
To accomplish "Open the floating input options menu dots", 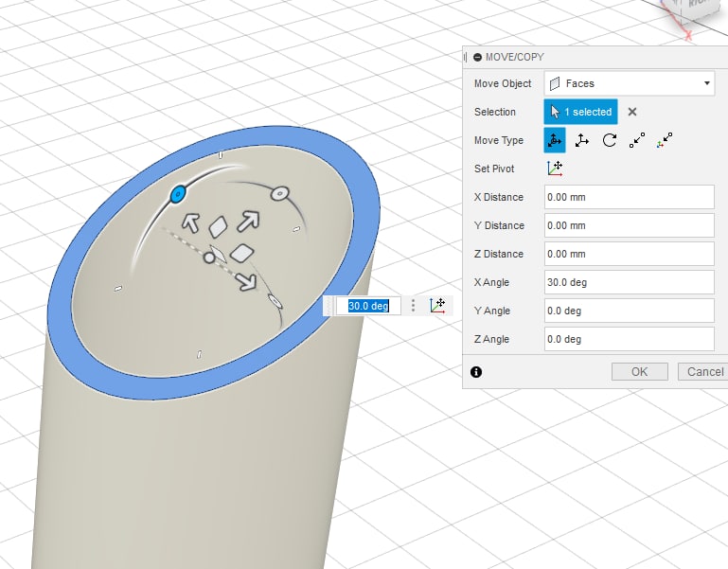I will (413, 306).
